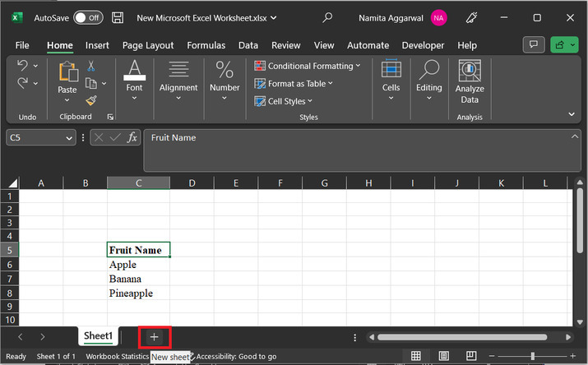
Task: Expand the Undo history dropdown arrow
Action: tap(35, 66)
